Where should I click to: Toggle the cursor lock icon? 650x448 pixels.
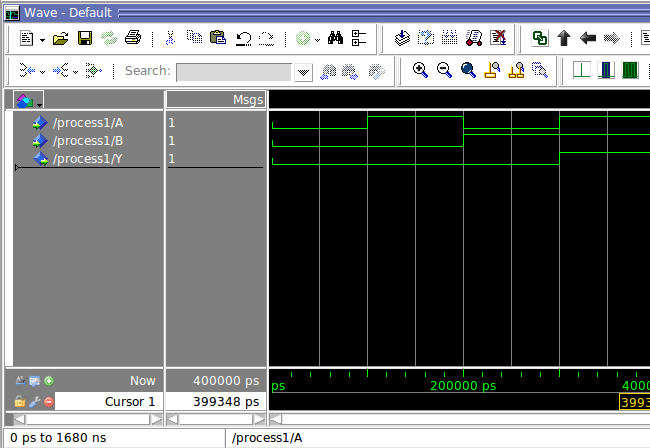19,402
